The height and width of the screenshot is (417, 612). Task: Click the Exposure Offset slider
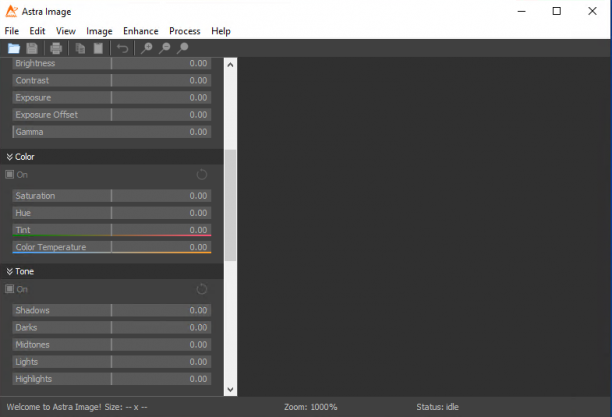click(x=112, y=115)
